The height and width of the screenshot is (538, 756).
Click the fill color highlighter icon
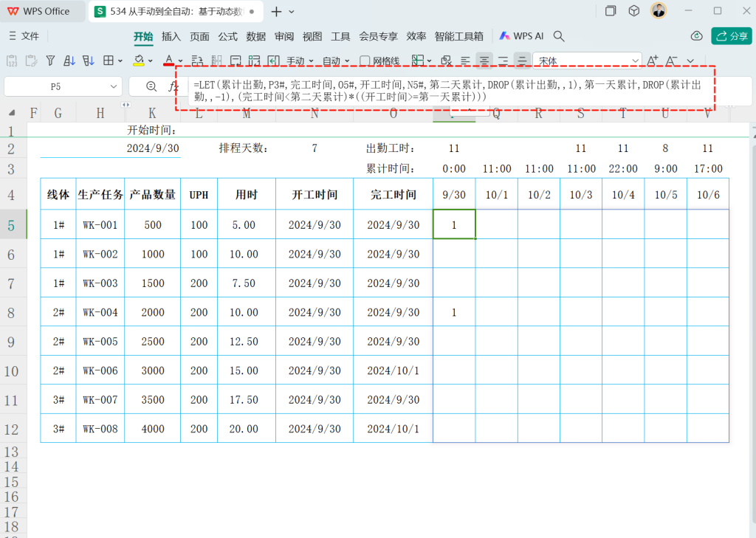click(139, 61)
